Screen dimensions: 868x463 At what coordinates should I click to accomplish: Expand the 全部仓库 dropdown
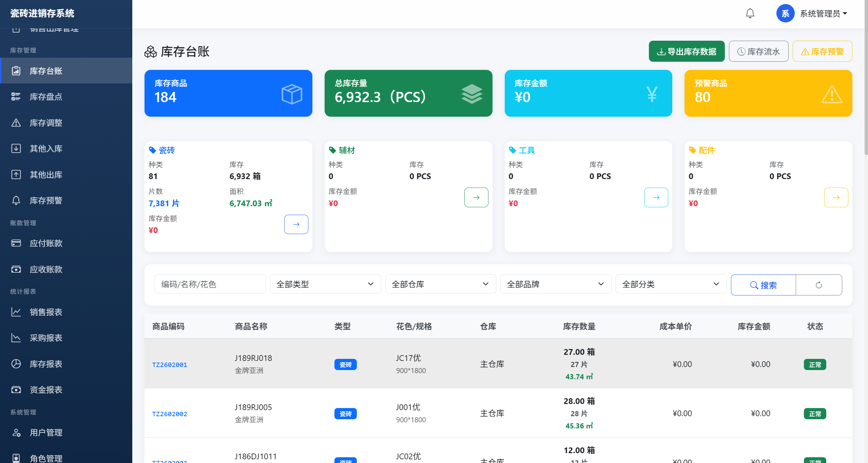[x=441, y=284]
